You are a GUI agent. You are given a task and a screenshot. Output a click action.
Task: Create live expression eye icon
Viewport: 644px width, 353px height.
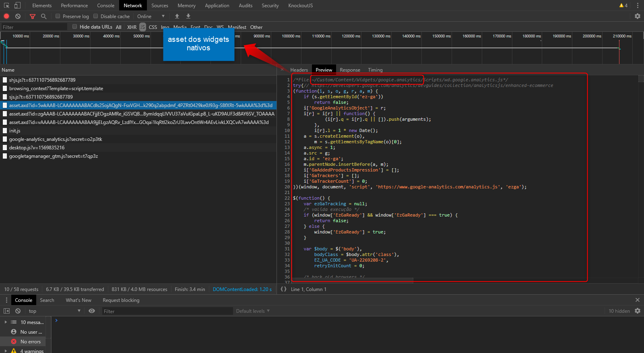tap(92, 311)
